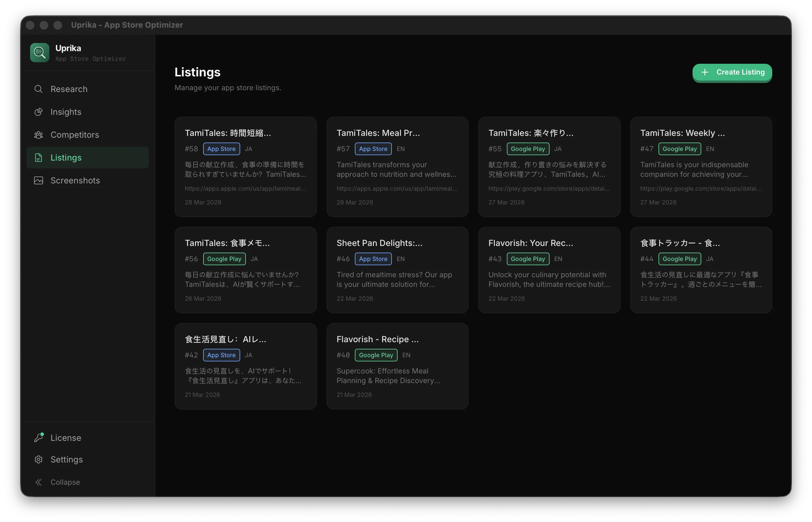This screenshot has height=522, width=812.
Task: Click App Store badge on listing #42
Action: (x=222, y=355)
